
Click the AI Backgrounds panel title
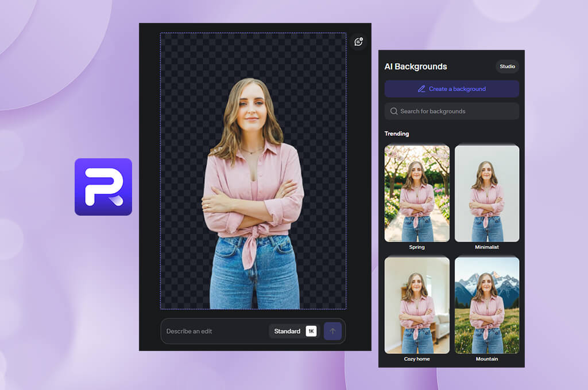click(x=416, y=67)
